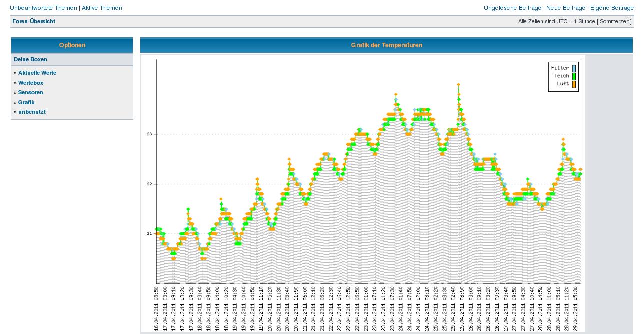This screenshot has height=334, width=644.
Task: Click the orange Luft legend swatch
Action: (574, 84)
